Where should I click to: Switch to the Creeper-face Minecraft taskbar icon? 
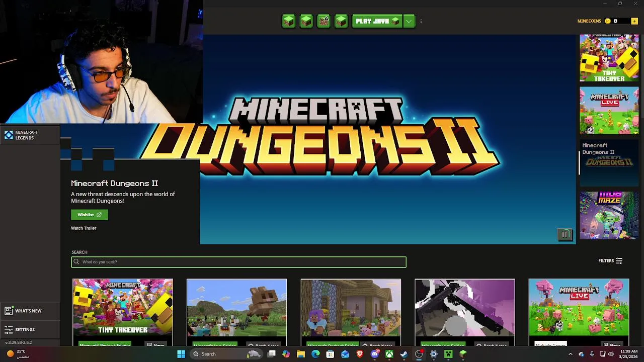(x=448, y=354)
